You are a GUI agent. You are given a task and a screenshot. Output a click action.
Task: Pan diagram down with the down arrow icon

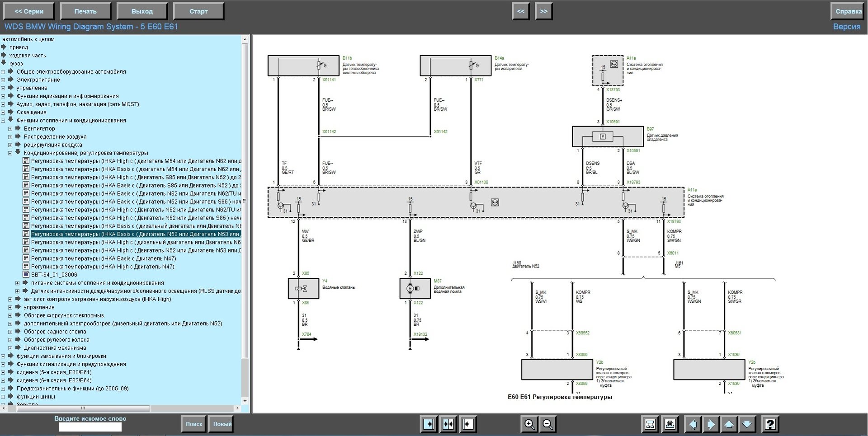tap(747, 424)
